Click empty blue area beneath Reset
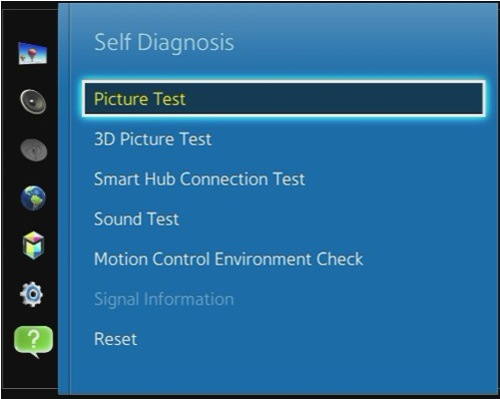The height and width of the screenshot is (399, 500). (283, 372)
